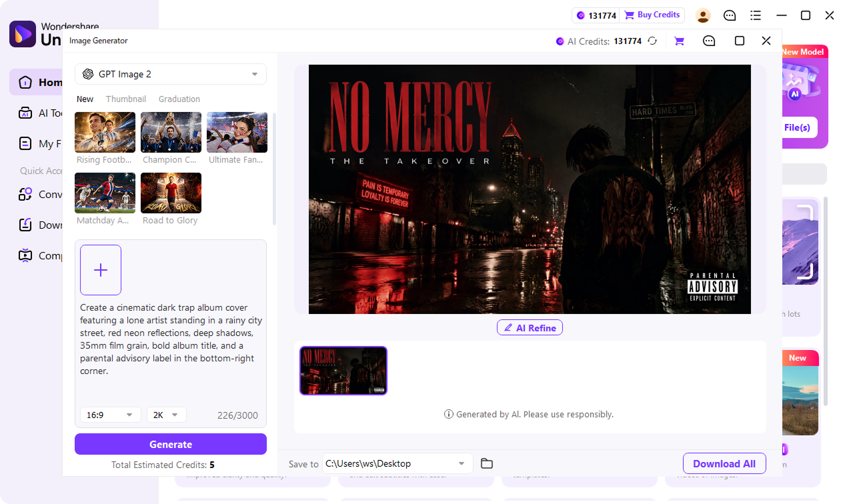Open the main window list menu icon
Image resolution: width=845 pixels, height=504 pixels.
pyautogui.click(x=756, y=15)
